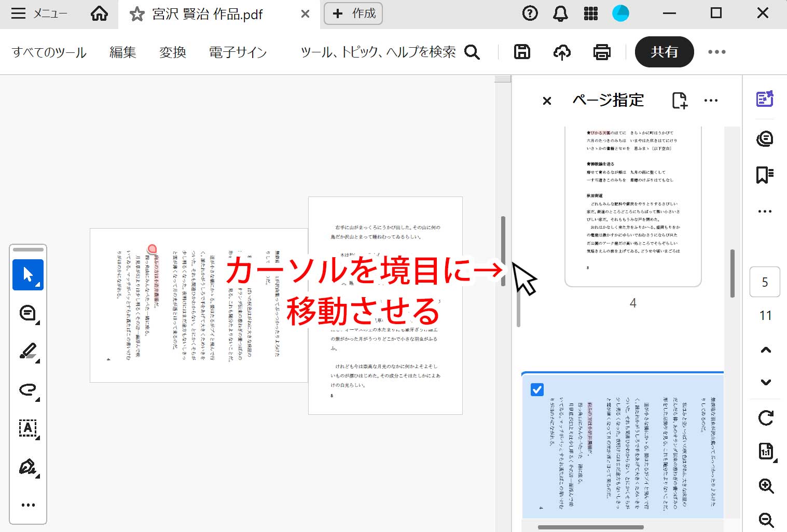
Task: Open the bookmarks panel icon
Action: coord(765,175)
